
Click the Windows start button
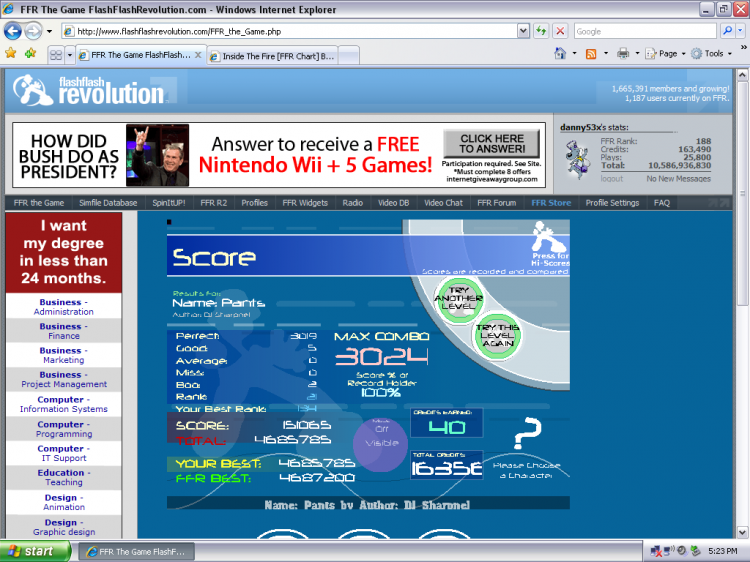click(35, 551)
